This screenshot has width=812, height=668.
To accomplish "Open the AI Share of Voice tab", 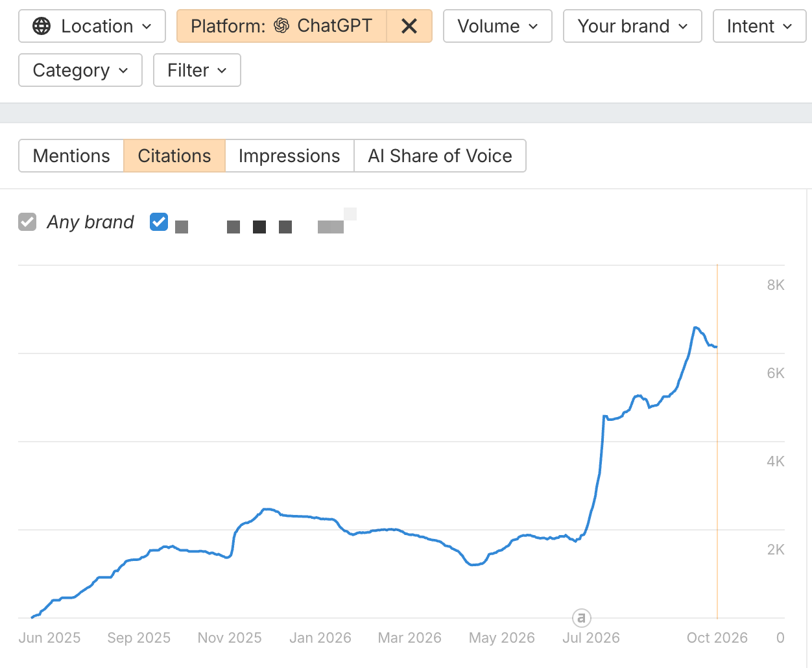I will point(440,156).
